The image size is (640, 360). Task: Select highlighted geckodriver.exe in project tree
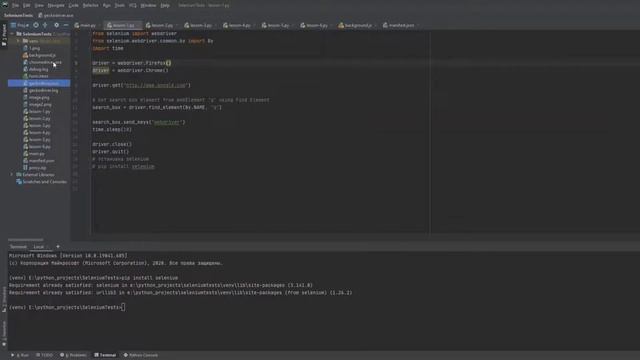[x=39, y=83]
